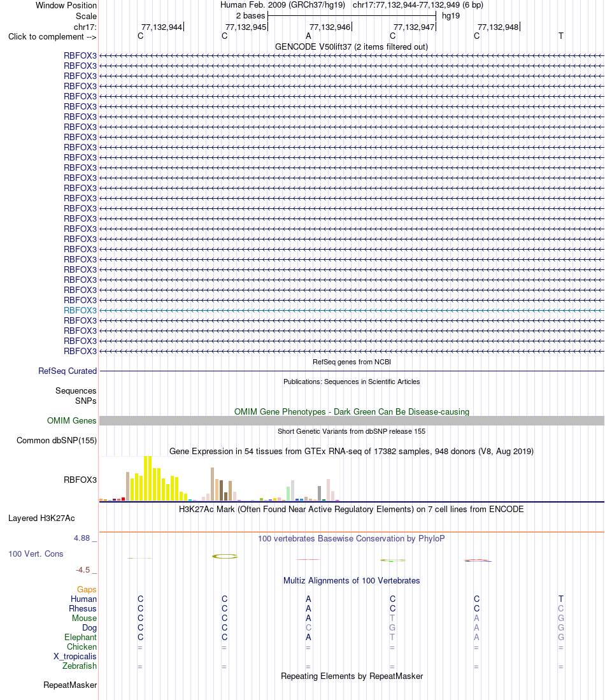Click the 'Layered H3K27Ac' track label
This screenshot has height=700, width=605.
point(41,518)
